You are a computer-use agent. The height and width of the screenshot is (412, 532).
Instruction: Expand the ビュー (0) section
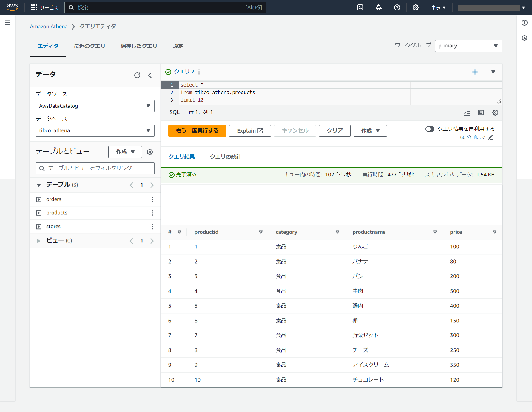[x=38, y=241]
